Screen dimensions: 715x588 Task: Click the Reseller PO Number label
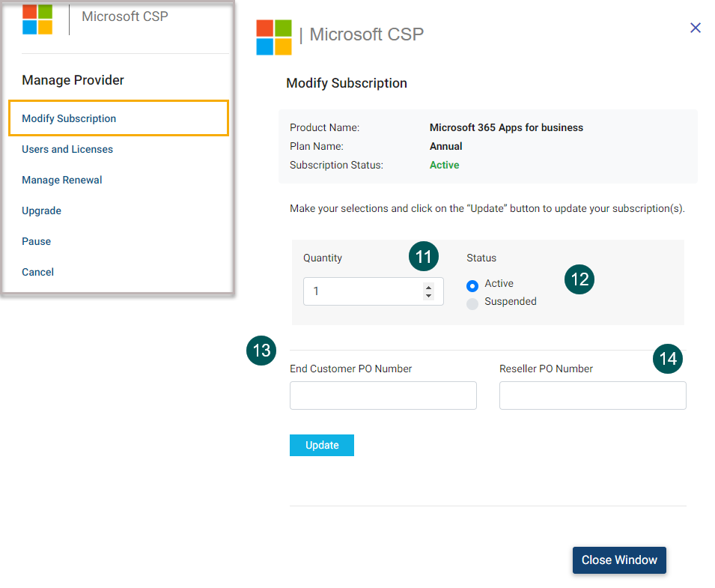(546, 369)
